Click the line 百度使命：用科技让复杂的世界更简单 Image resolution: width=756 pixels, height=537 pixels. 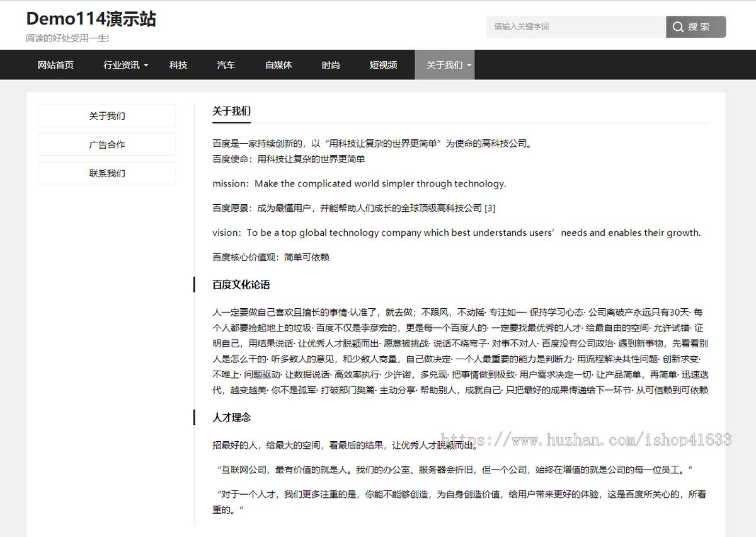(289, 159)
